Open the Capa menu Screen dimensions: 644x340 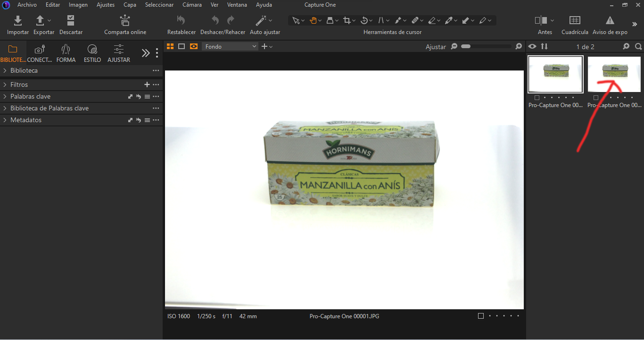[130, 5]
